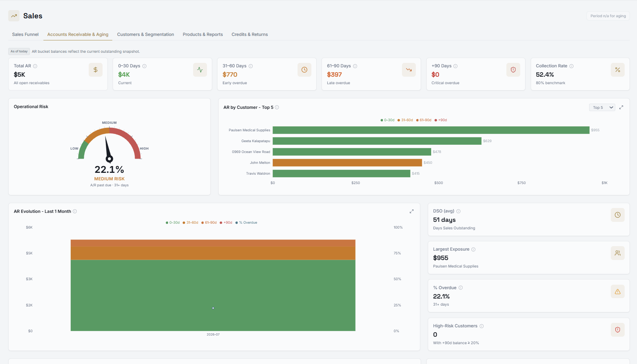Image resolution: width=637 pixels, height=364 pixels.
Task: Click the dollar icon on Total AR card
Action: pos(95,70)
